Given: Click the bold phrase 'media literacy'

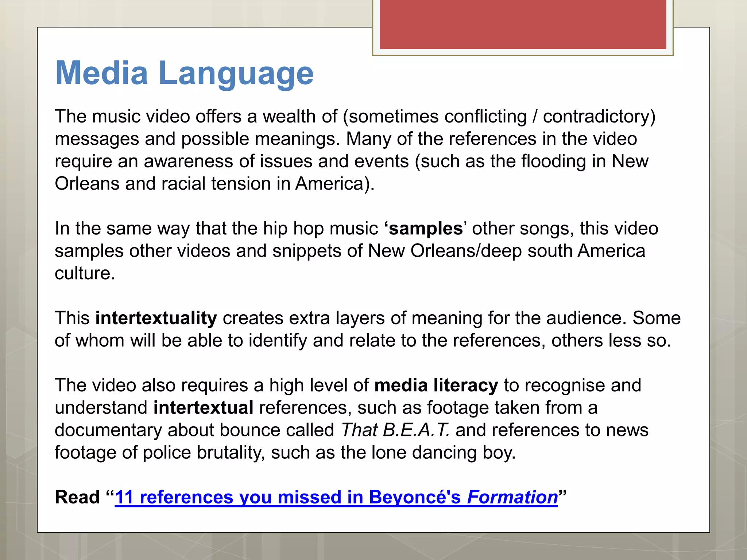Looking at the screenshot, I should 436,385.
